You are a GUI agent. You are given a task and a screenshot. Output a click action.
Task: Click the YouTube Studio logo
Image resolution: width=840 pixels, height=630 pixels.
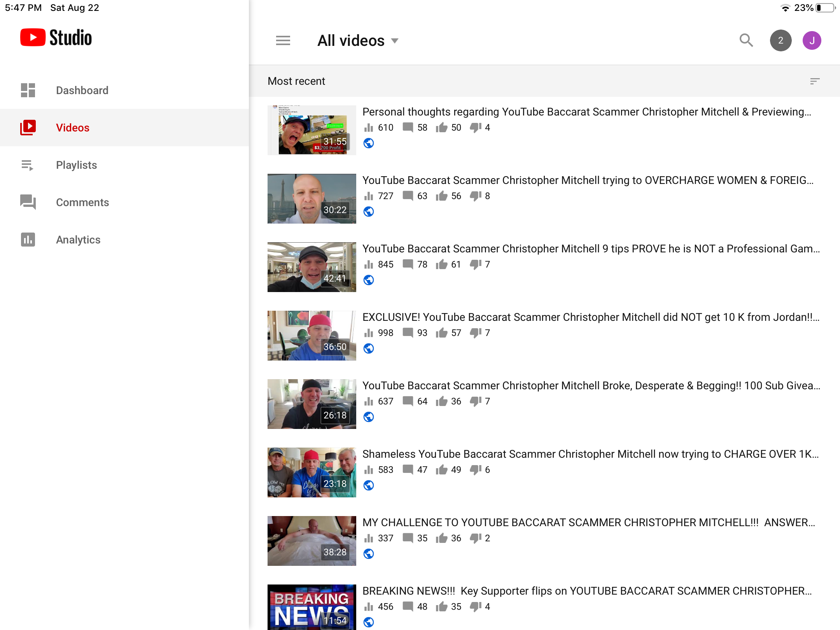click(56, 38)
